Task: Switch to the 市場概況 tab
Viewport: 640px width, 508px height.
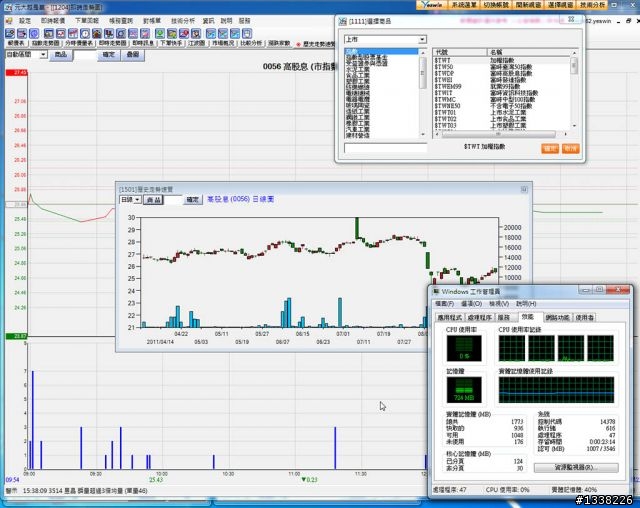Action: [223, 43]
